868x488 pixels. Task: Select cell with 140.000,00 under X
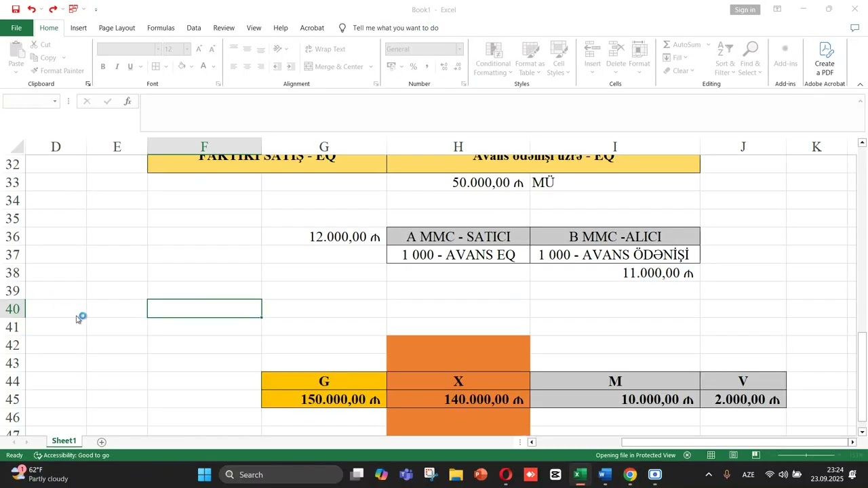458,399
